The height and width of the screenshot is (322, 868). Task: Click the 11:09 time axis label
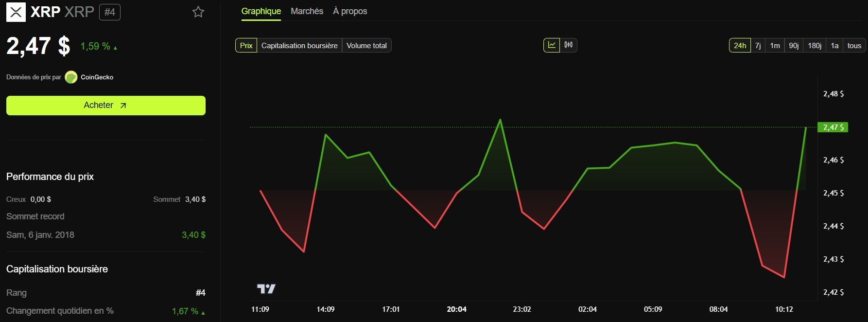point(260,309)
